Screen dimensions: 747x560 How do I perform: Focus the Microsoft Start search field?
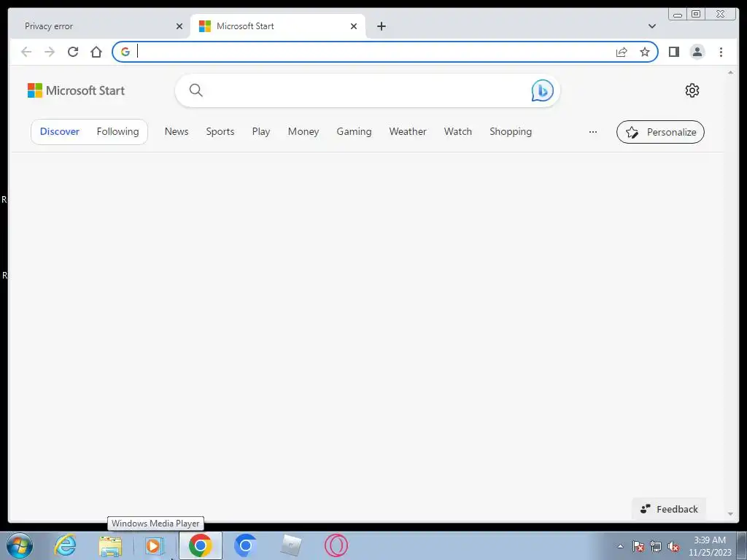coord(367,90)
